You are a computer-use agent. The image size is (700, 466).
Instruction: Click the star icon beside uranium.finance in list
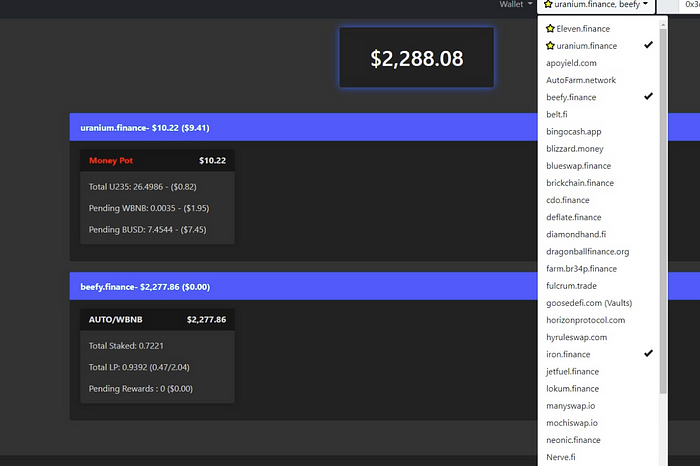click(550, 46)
